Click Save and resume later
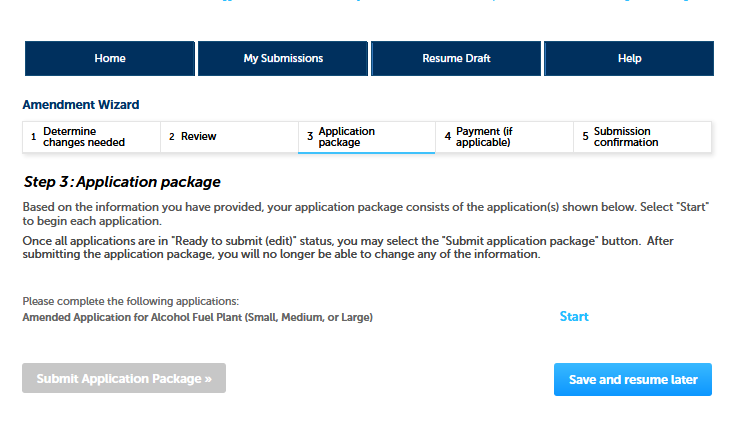This screenshot has width=732, height=428. (x=633, y=380)
